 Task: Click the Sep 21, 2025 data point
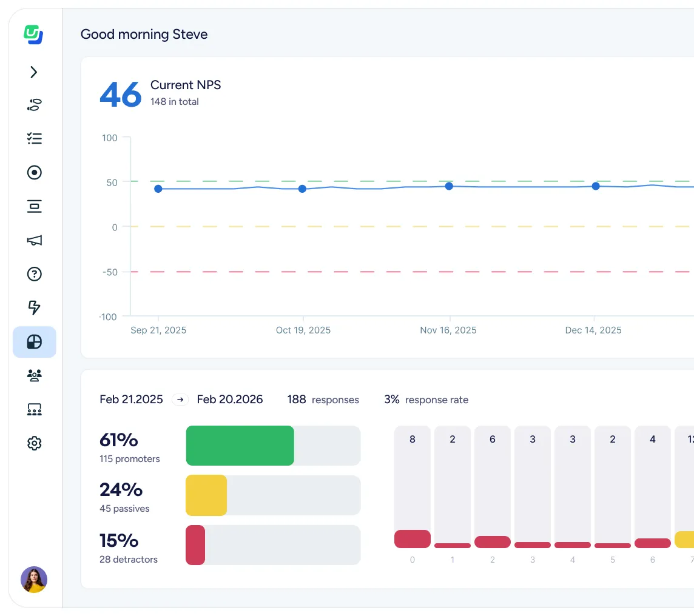coord(158,189)
